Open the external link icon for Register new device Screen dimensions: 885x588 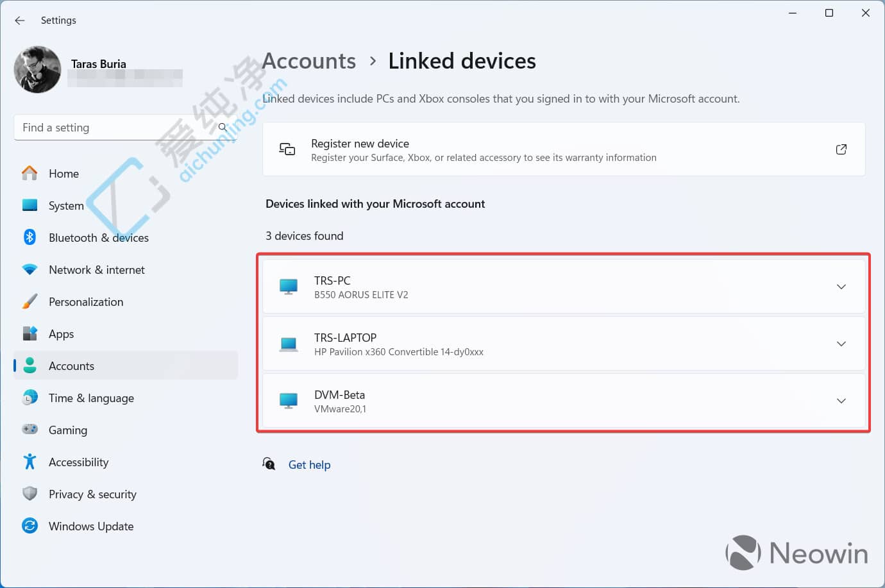[841, 149]
